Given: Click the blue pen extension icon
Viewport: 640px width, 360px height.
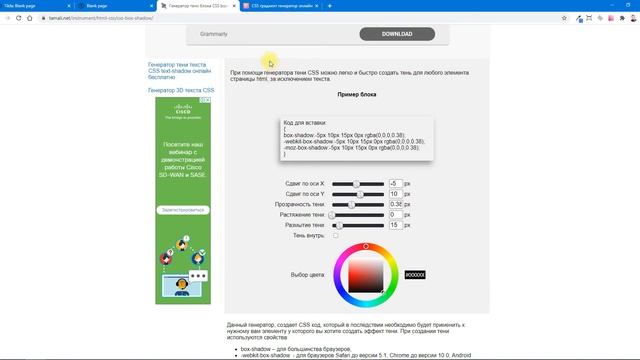Looking at the screenshot, I should 579,18.
